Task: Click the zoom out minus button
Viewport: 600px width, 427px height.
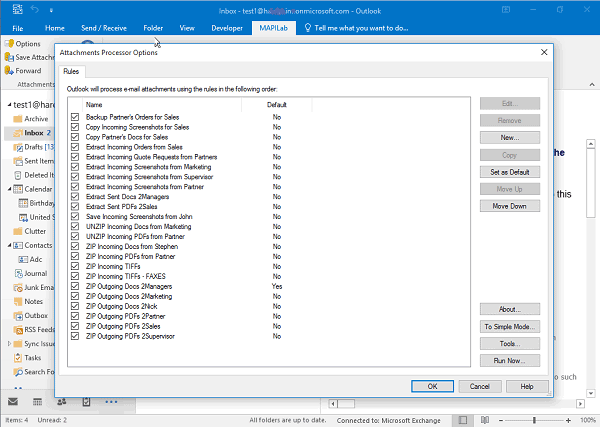Action: [x=501, y=420]
